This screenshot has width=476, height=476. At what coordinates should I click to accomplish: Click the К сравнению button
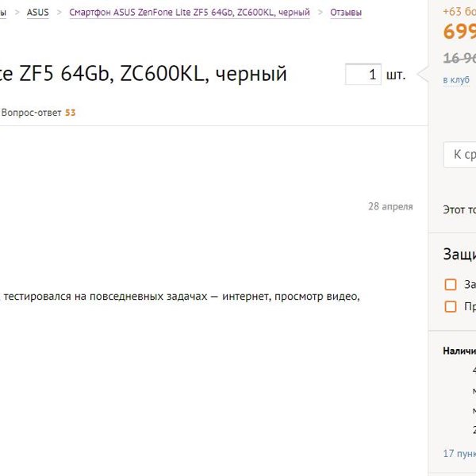[x=459, y=155]
